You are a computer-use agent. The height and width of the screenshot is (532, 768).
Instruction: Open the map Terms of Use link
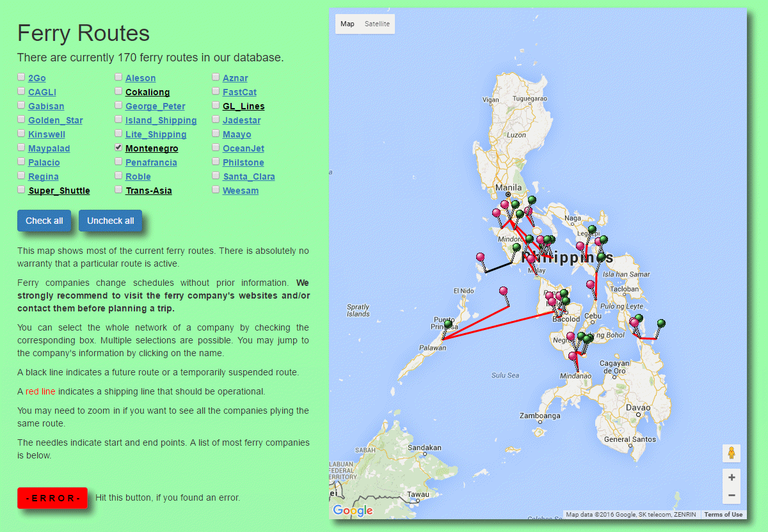[723, 515]
